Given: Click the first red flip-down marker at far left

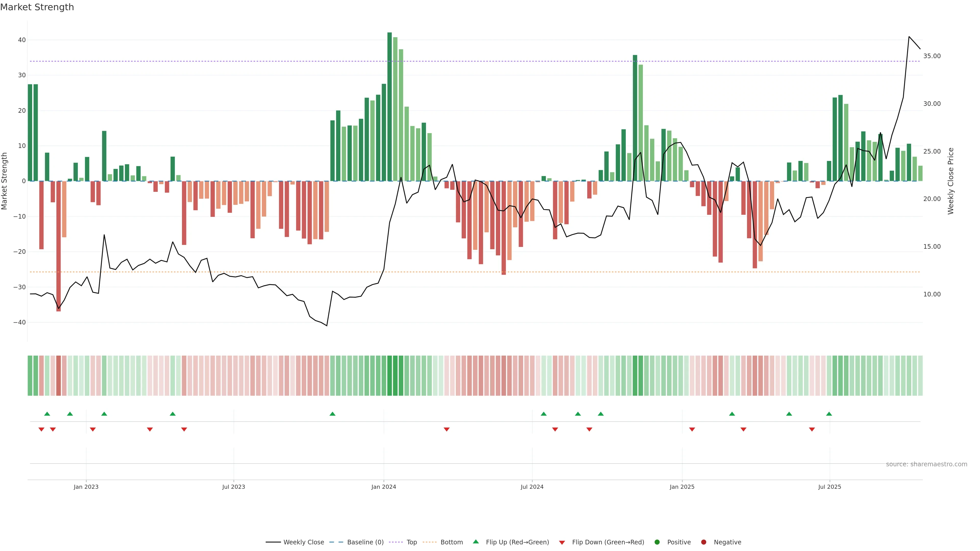Looking at the screenshot, I should (x=41, y=429).
